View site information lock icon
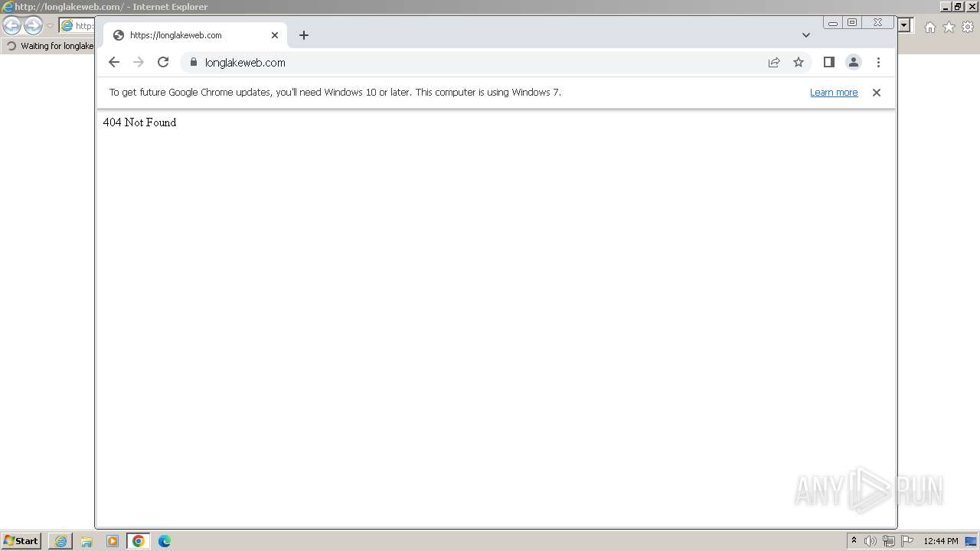 pos(193,63)
